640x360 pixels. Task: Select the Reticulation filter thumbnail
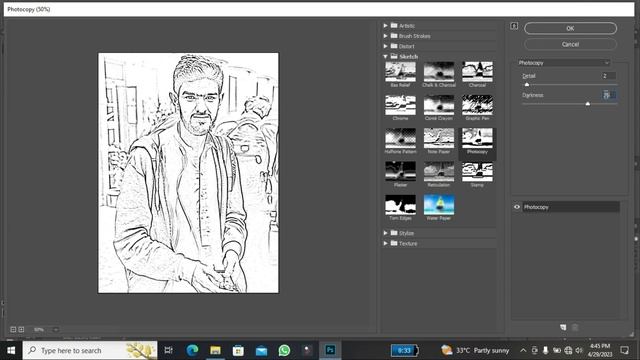(439, 172)
